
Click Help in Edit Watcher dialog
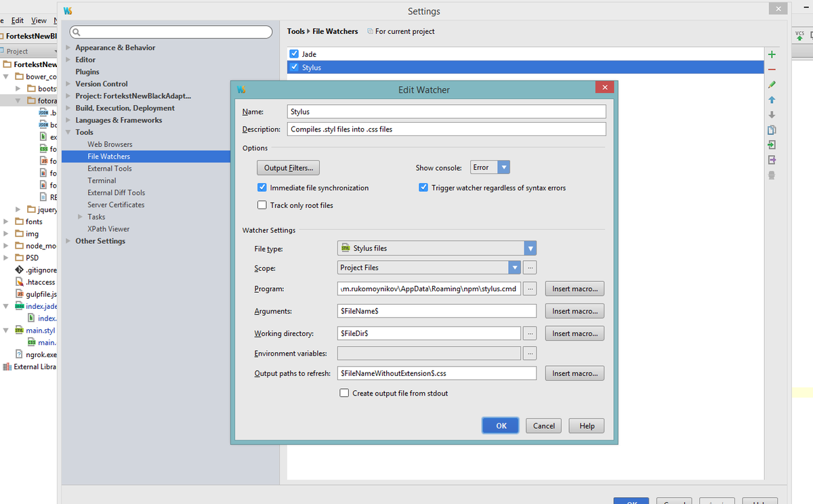pos(587,426)
